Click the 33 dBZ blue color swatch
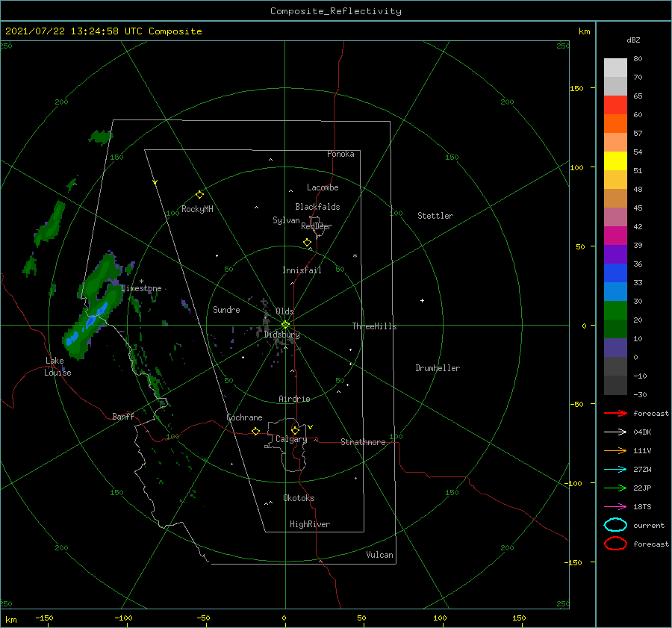 pos(615,291)
